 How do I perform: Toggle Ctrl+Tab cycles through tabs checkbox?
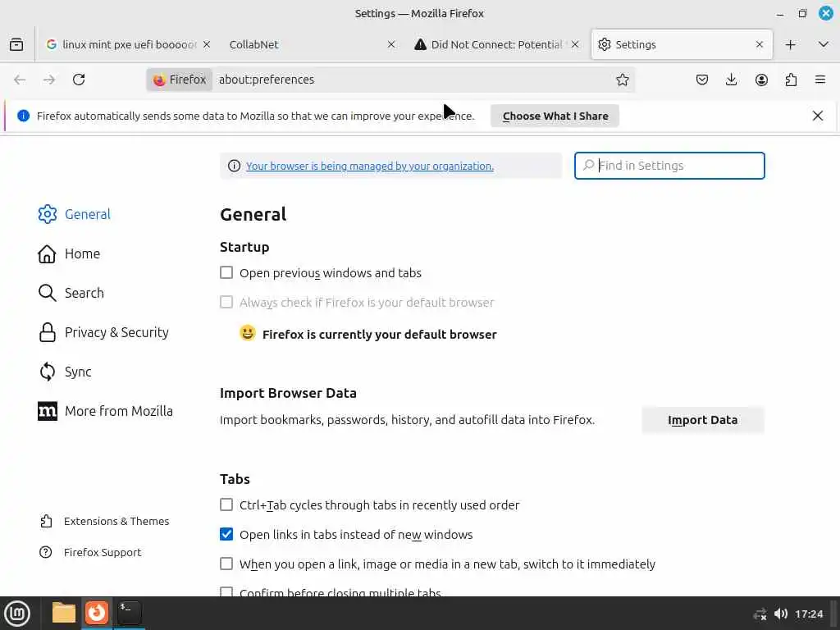point(226,504)
